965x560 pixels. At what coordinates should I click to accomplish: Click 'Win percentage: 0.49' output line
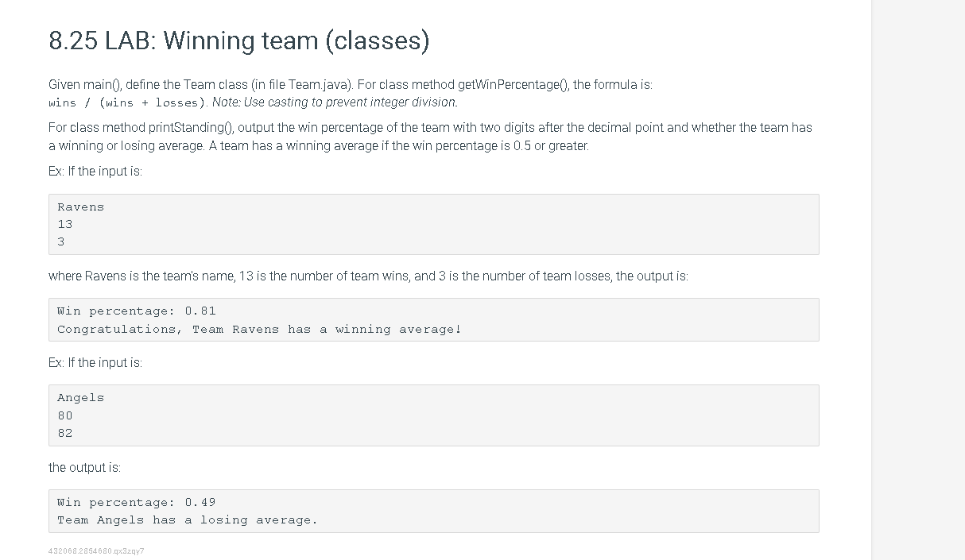pos(137,502)
